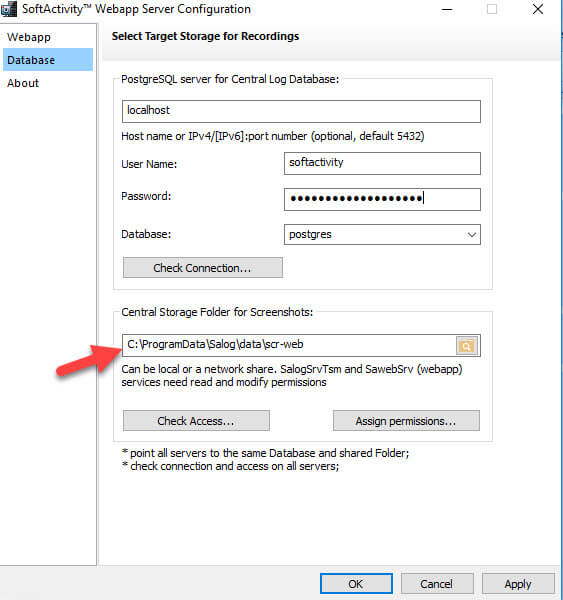Focus the localhost server host field

pyautogui.click(x=301, y=111)
